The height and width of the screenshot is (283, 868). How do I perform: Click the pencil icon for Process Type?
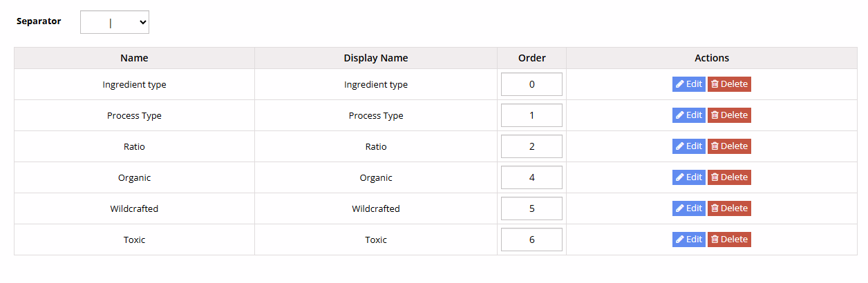tap(680, 115)
